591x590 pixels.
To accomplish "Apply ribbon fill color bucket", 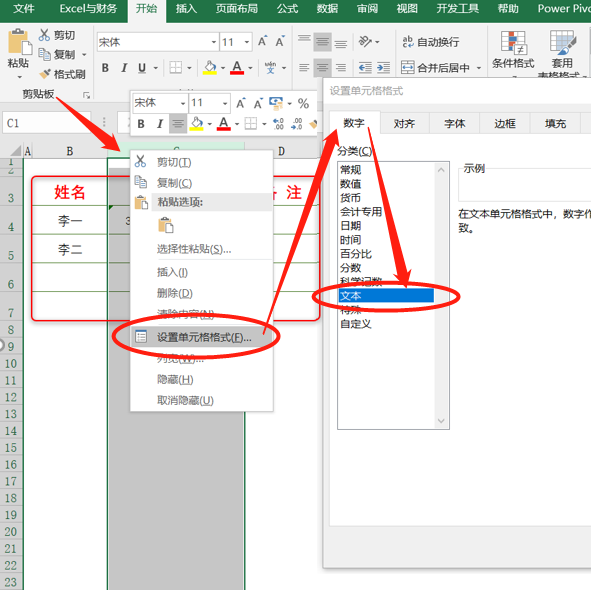I will (x=210, y=68).
